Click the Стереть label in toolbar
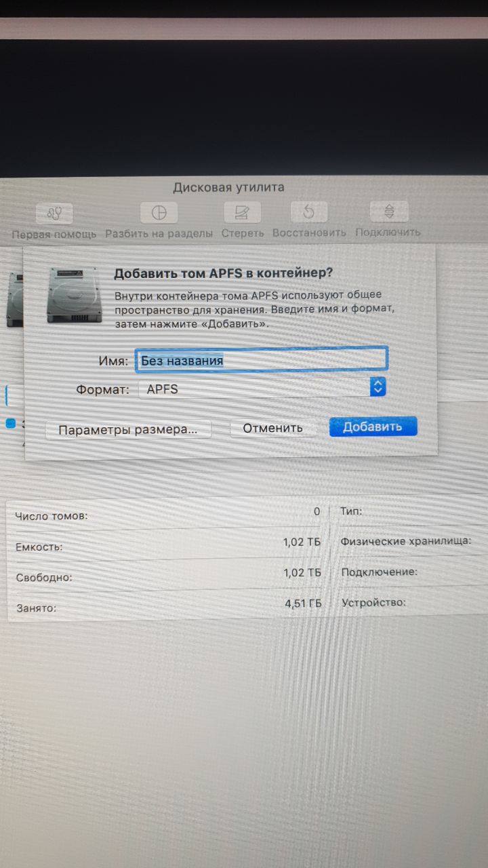488x868 pixels. click(x=242, y=233)
